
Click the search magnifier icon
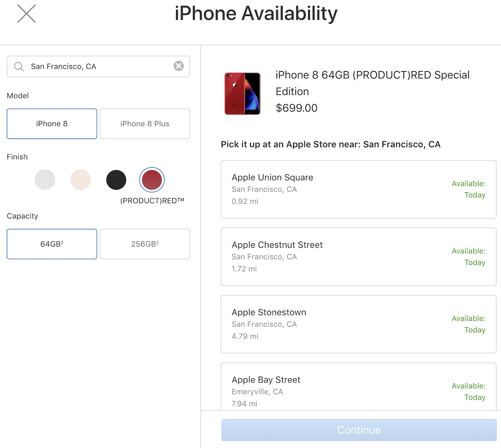click(19, 67)
